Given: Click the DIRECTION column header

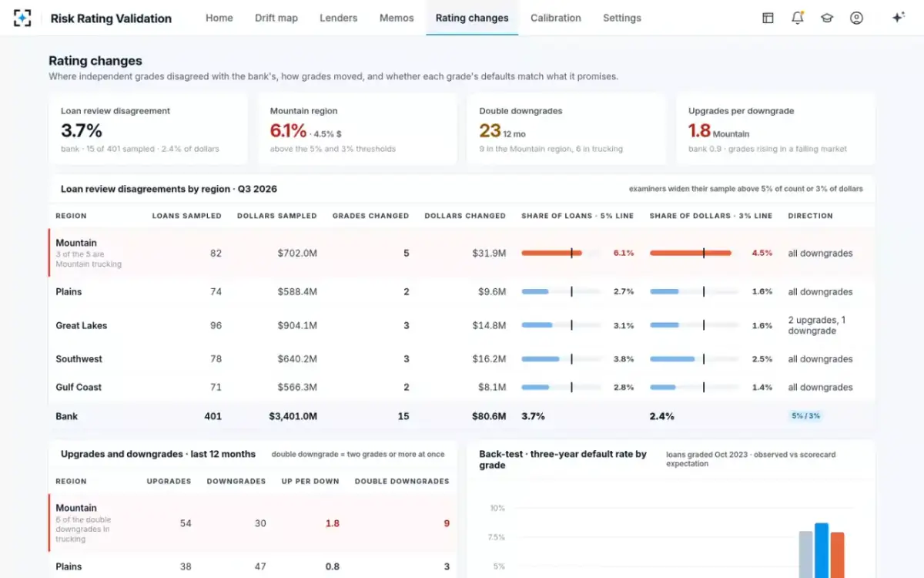Looking at the screenshot, I should [x=811, y=216].
